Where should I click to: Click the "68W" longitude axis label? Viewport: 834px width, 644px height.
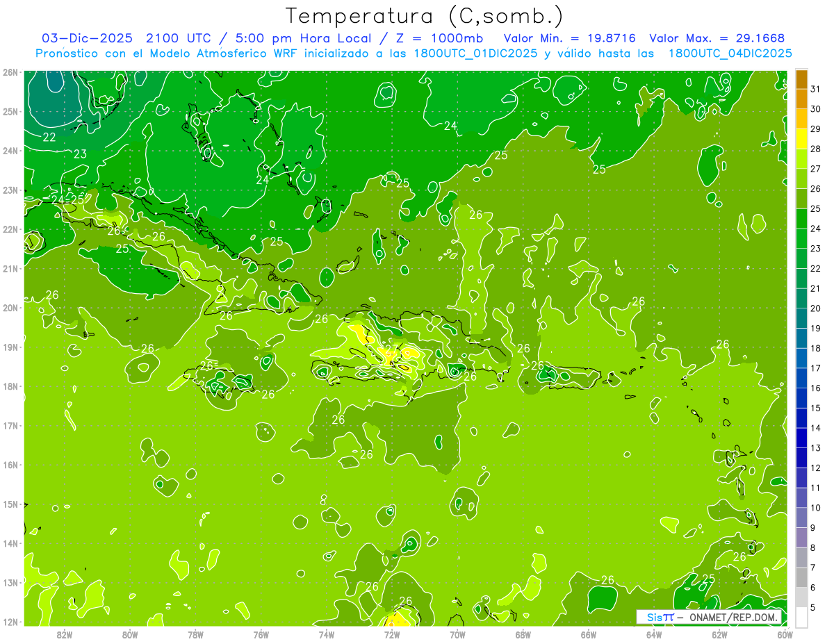(x=523, y=635)
